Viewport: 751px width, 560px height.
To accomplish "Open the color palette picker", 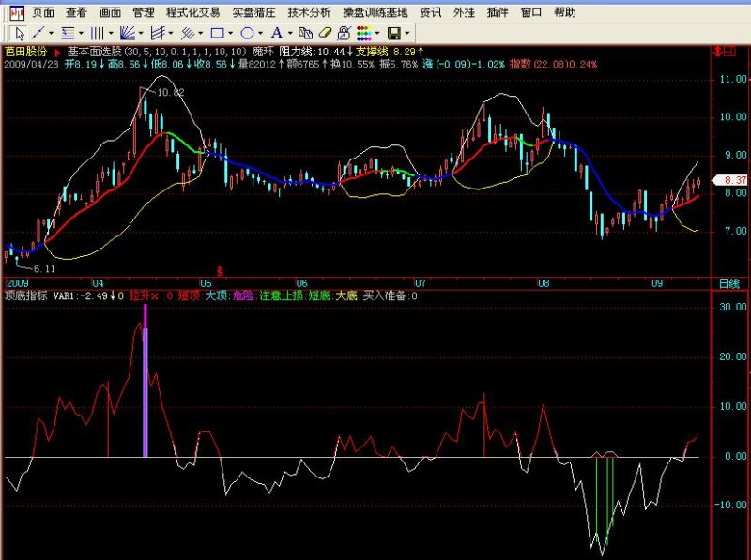I will click(x=364, y=34).
